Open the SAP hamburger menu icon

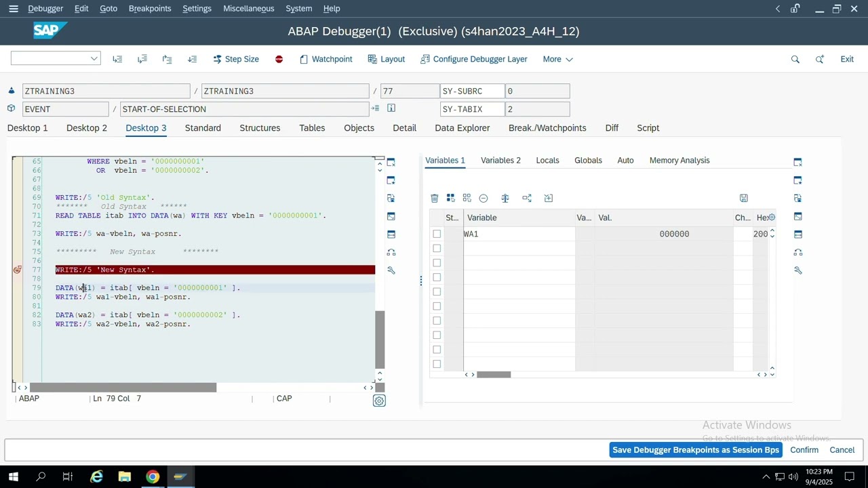point(14,9)
